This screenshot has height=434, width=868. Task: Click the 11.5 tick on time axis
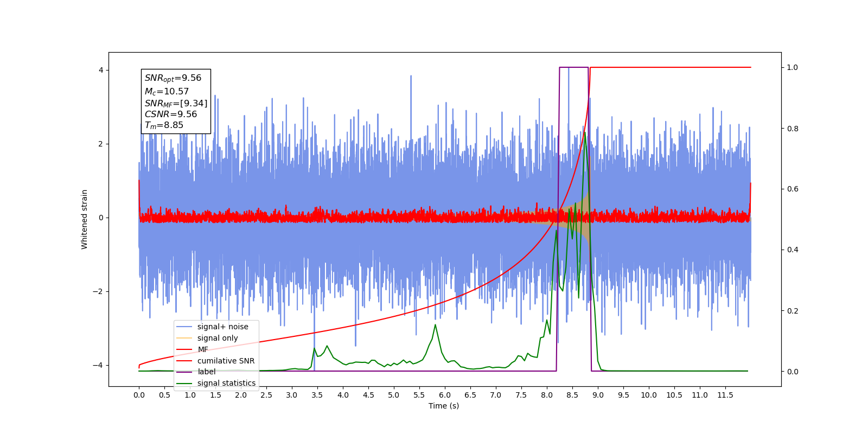coord(725,395)
